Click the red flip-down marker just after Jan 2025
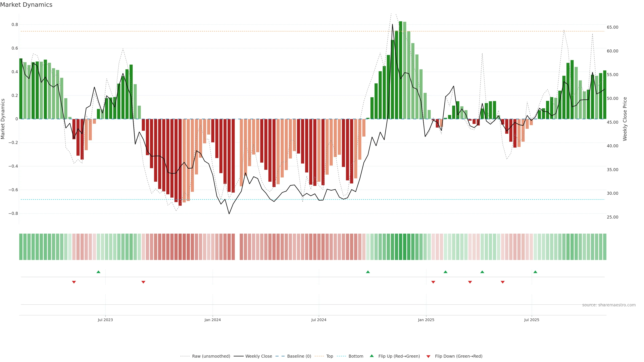This screenshot has height=362, width=644. [x=433, y=282]
